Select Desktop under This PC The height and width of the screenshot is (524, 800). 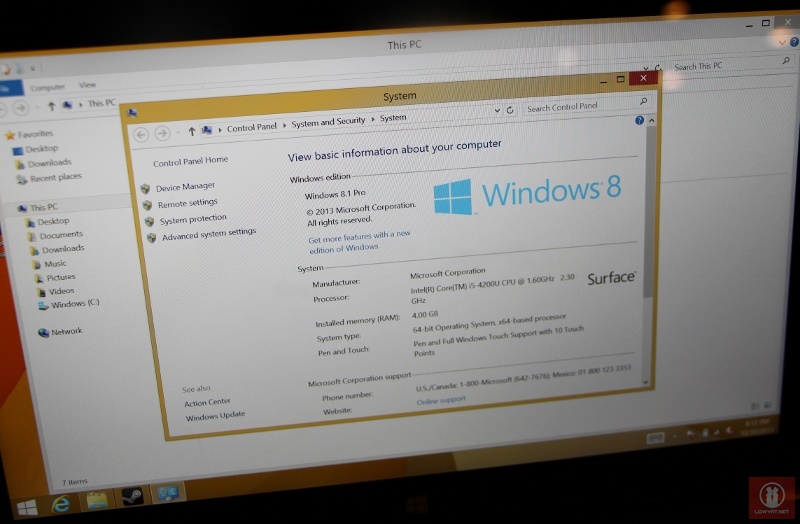click(53, 221)
